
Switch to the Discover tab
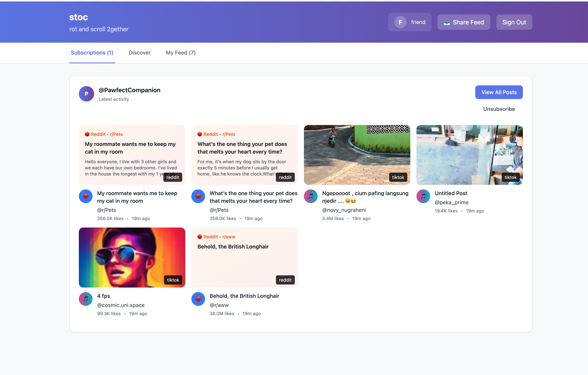(x=139, y=53)
